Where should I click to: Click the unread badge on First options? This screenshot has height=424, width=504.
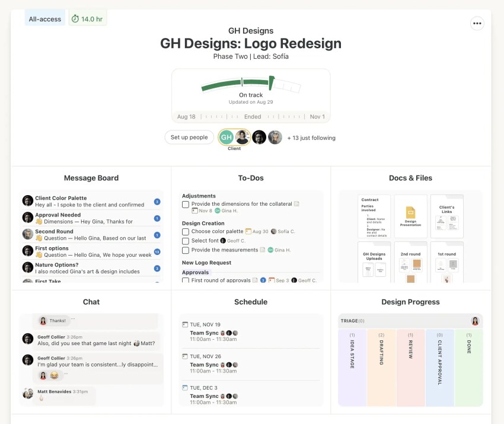pyautogui.click(x=157, y=252)
